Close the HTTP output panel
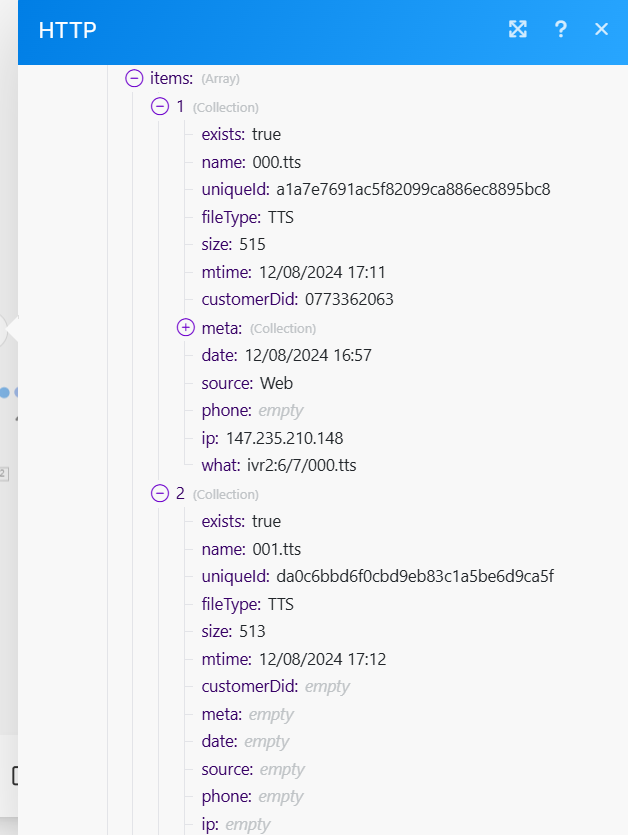The image size is (628, 835). click(x=601, y=29)
